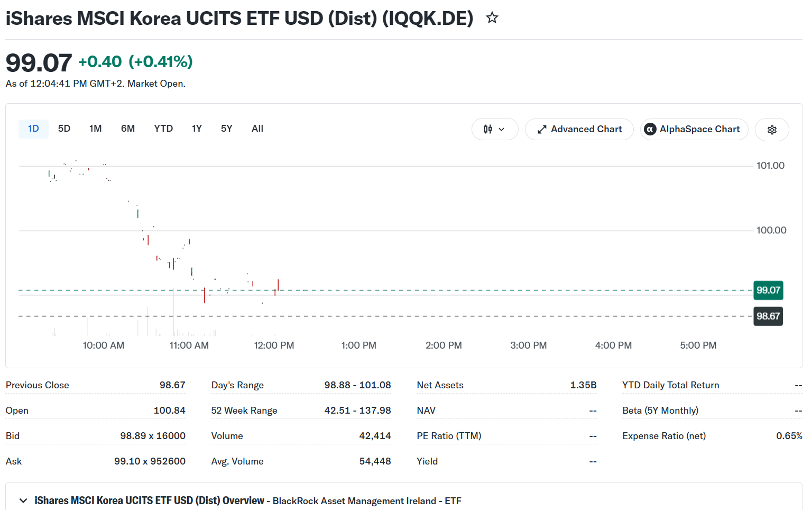
Task: Switch chart to 6M range
Action: click(128, 129)
